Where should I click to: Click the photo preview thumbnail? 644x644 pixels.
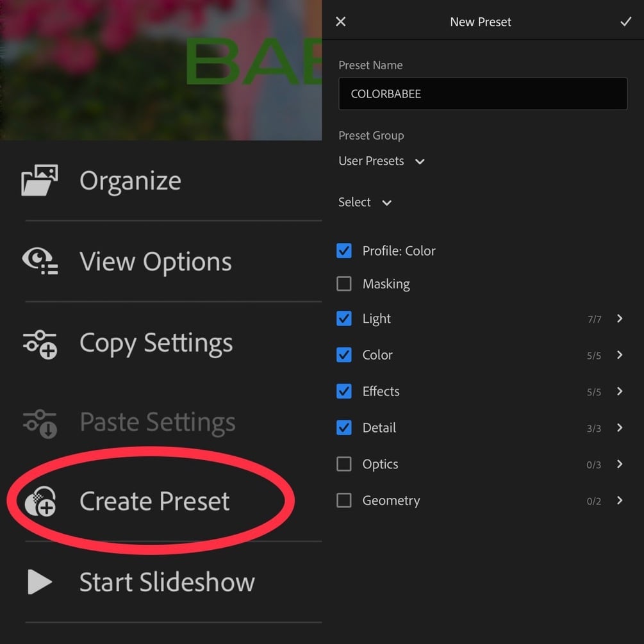pyautogui.click(x=160, y=69)
